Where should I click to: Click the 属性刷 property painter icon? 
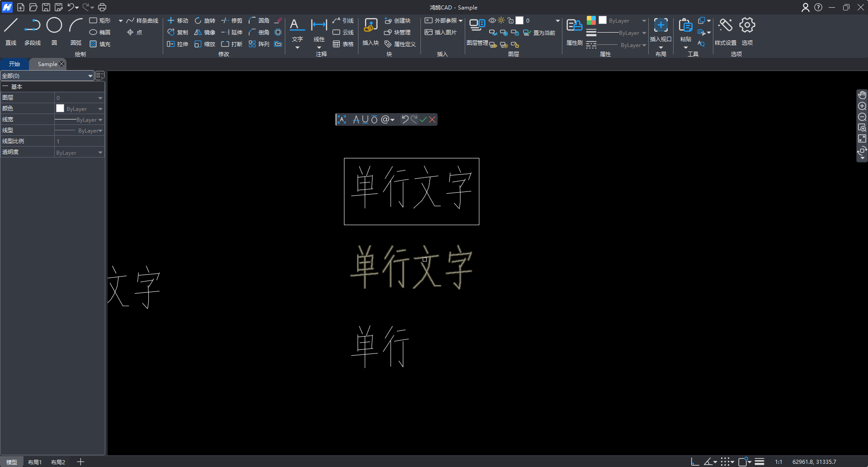[574, 26]
